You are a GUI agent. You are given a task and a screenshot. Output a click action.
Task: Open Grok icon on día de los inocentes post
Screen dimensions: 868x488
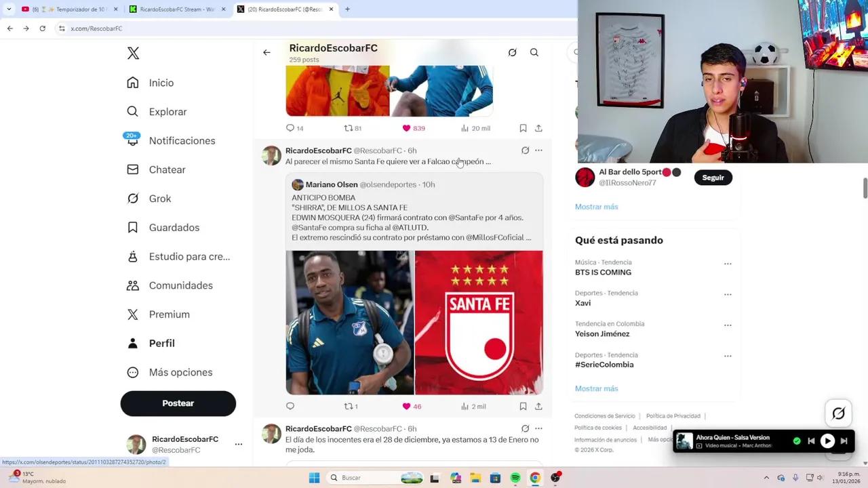[x=525, y=428]
